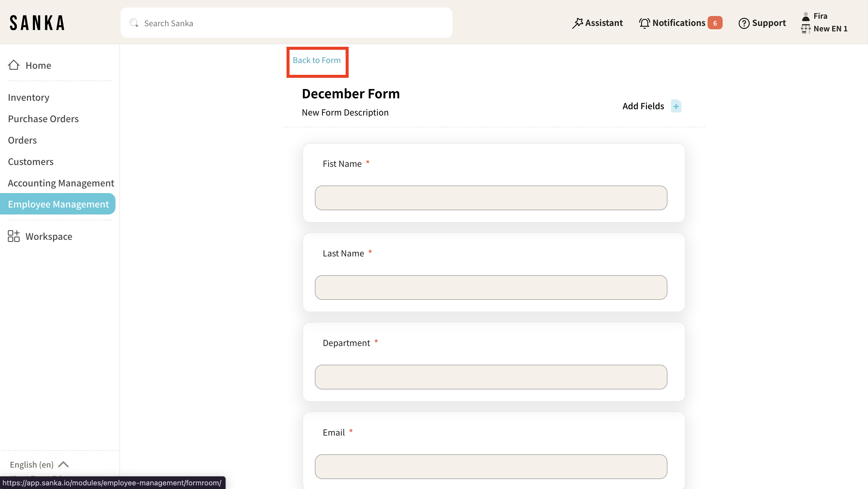This screenshot has height=489, width=868.
Task: Click the Workspace grid icon
Action: (x=14, y=236)
